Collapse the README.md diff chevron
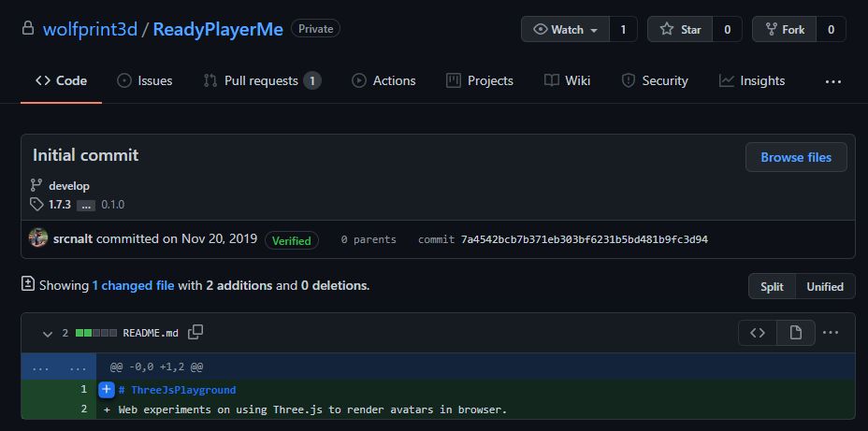868x431 pixels. tap(48, 334)
